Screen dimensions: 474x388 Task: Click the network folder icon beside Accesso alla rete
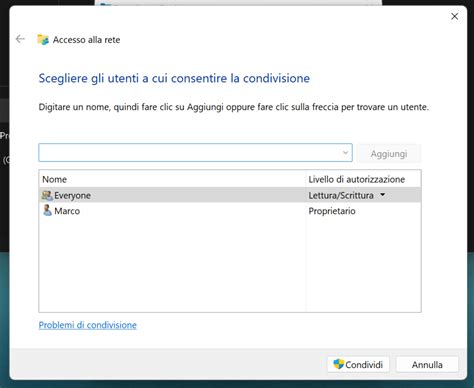(43, 39)
